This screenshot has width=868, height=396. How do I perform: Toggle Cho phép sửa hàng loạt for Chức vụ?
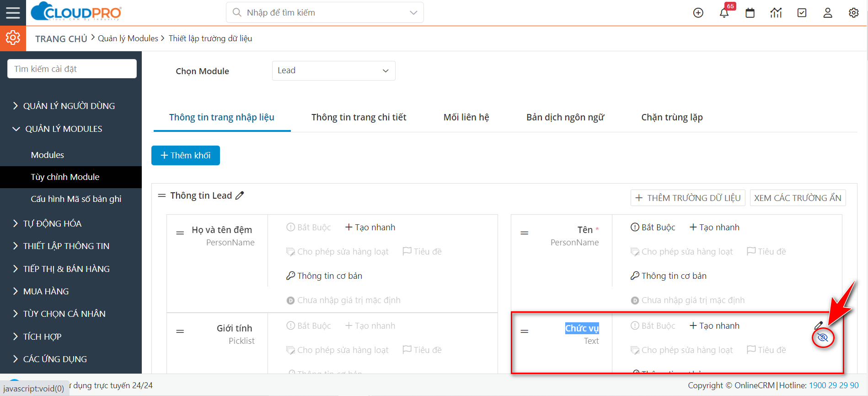682,350
